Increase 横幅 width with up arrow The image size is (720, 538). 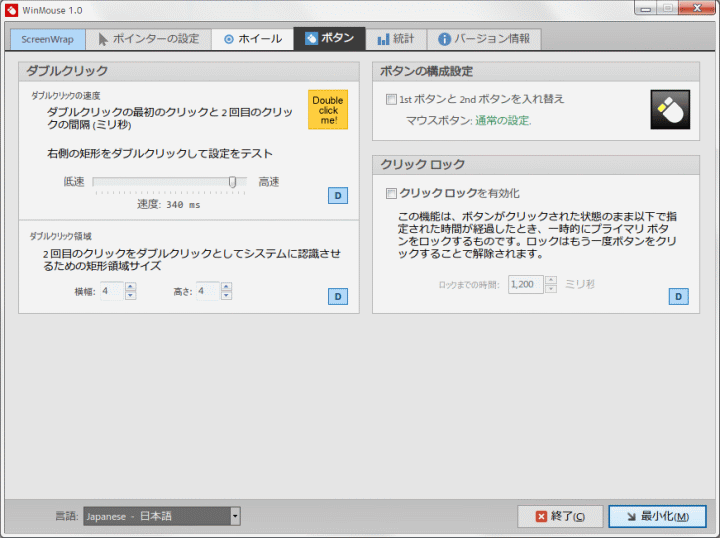click(131, 286)
